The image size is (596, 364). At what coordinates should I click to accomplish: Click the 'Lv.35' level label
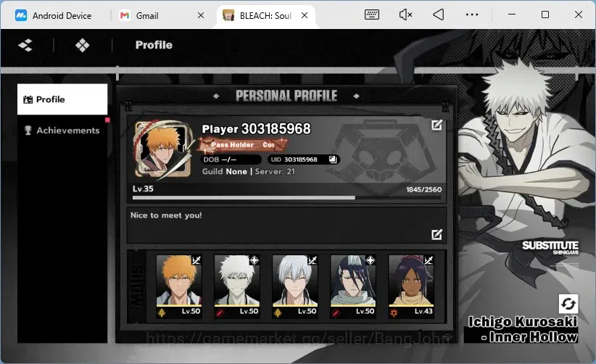click(143, 189)
